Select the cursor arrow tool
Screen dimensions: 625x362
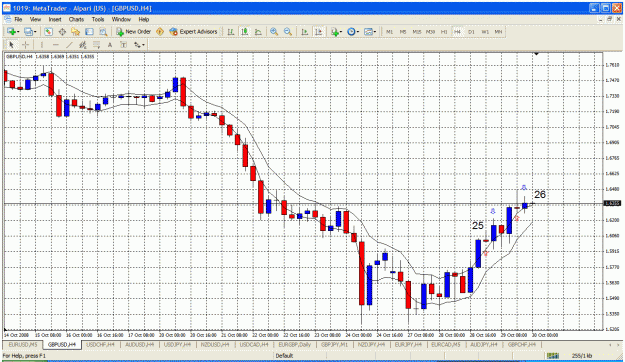click(x=12, y=45)
